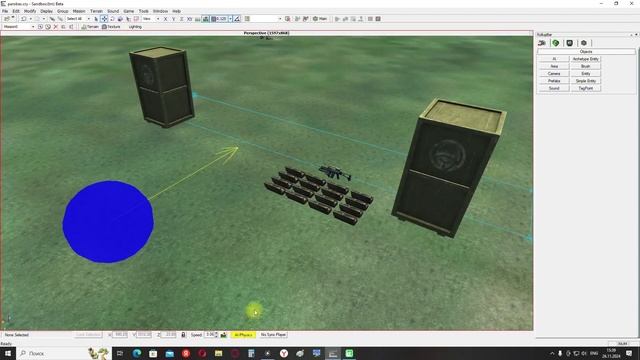Activate the Rotate tool in toolbar

112,19
